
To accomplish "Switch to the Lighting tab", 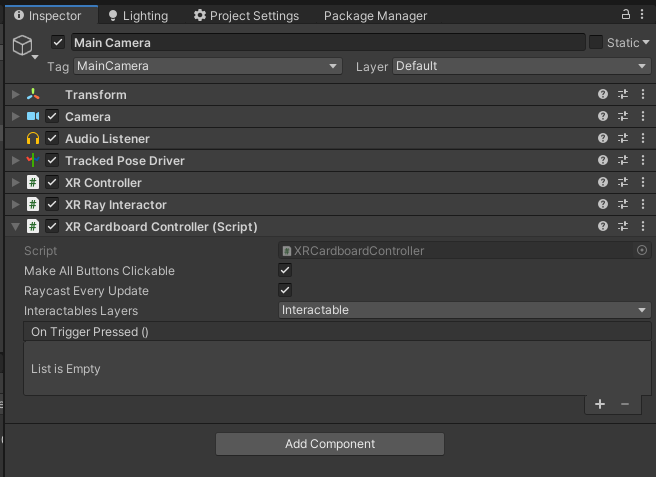I will click(x=138, y=15).
